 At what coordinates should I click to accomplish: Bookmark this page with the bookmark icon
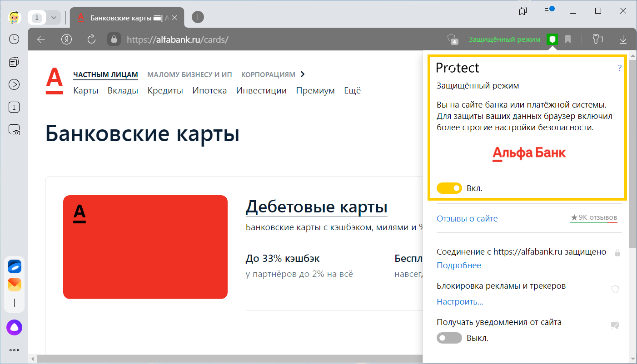[x=568, y=39]
